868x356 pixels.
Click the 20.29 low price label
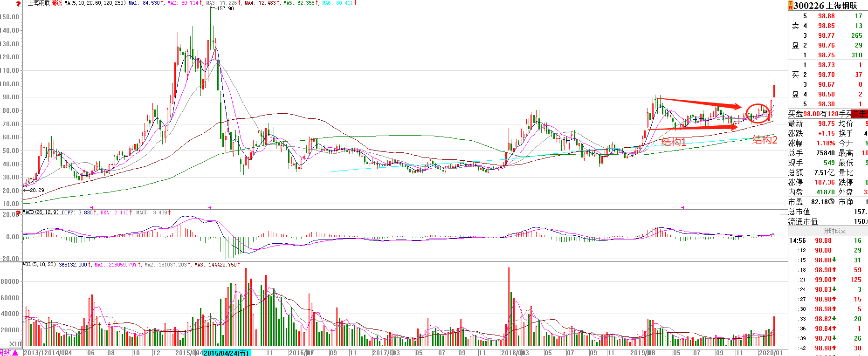(37, 190)
